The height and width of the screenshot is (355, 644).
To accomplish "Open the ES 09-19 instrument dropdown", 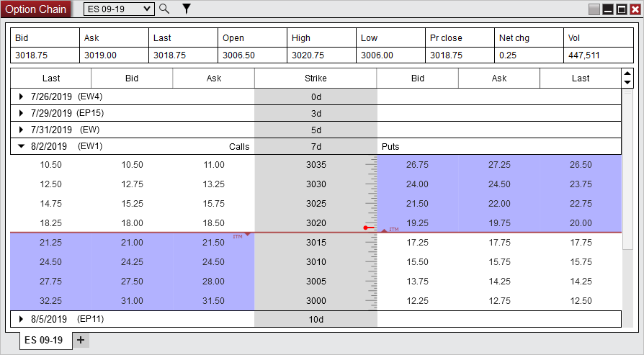I will pyautogui.click(x=119, y=9).
